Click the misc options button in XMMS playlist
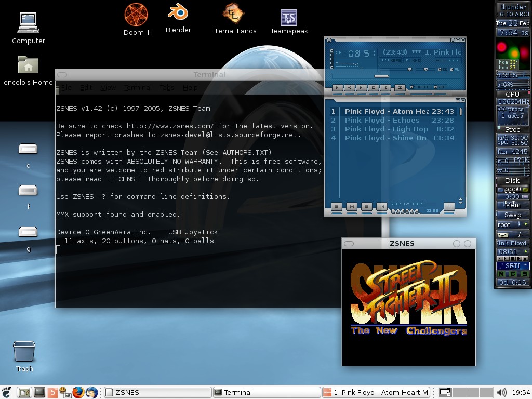Viewport: 532px width, 399px height. pyautogui.click(x=382, y=206)
